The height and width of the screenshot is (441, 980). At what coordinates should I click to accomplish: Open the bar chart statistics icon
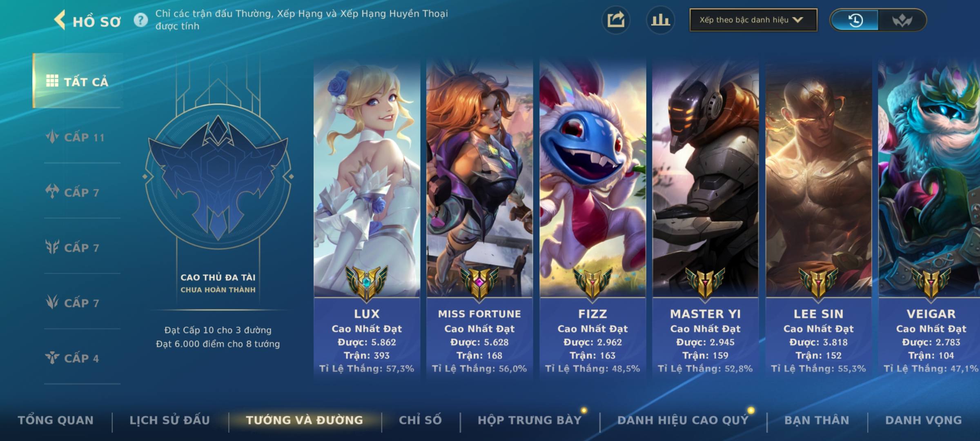(660, 20)
